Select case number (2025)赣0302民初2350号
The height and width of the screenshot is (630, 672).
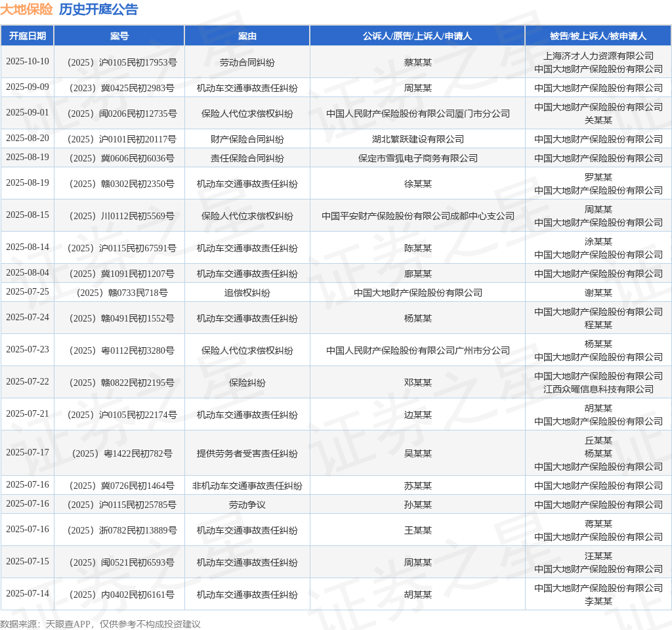pyautogui.click(x=122, y=184)
